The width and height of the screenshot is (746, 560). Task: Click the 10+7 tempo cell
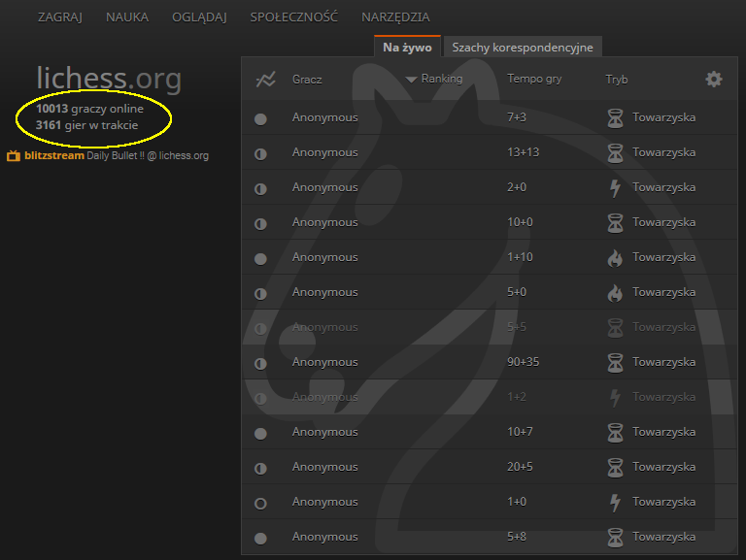(520, 432)
